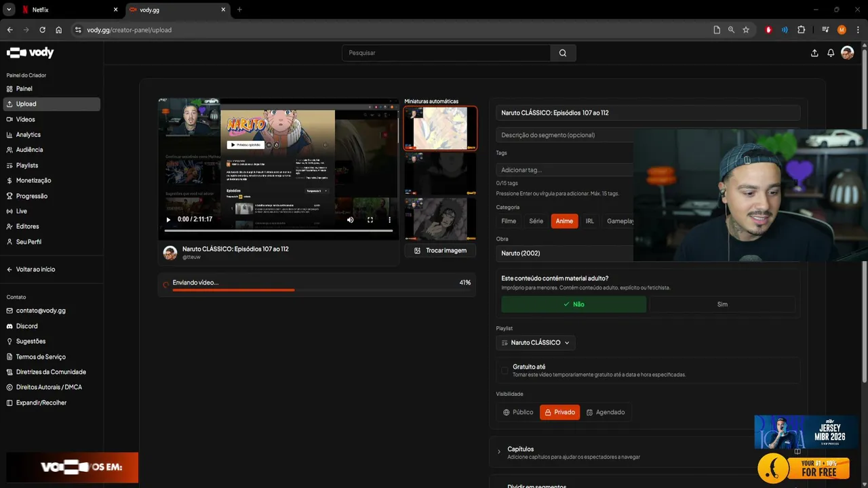The height and width of the screenshot is (488, 868).
Task: Select IRL category
Action: coord(590,221)
